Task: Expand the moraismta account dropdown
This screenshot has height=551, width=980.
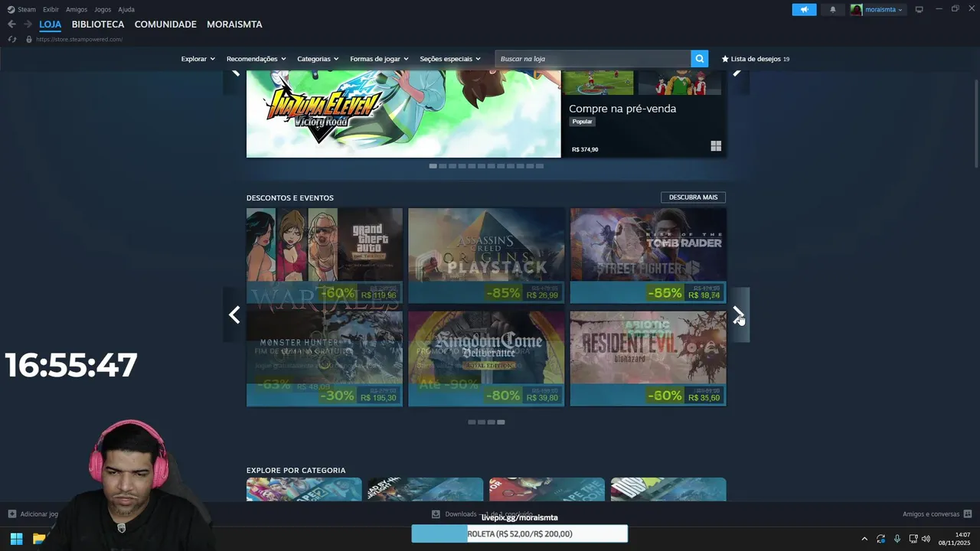Action: pyautogui.click(x=884, y=9)
